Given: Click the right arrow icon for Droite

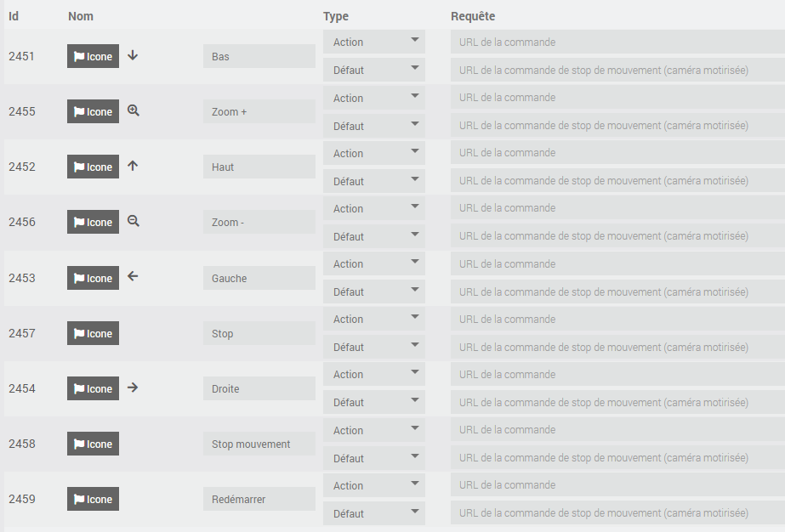Looking at the screenshot, I should (x=133, y=388).
